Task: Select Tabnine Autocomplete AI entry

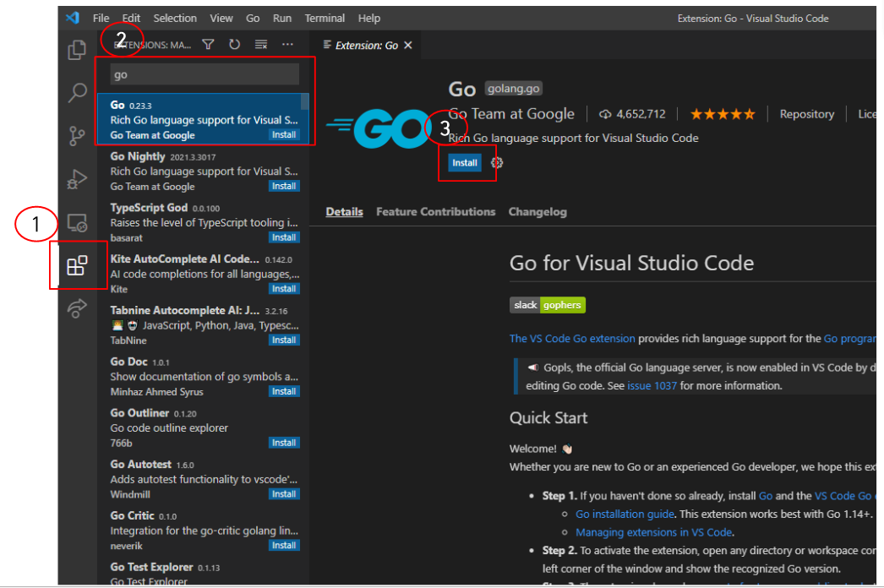Action: tap(203, 324)
